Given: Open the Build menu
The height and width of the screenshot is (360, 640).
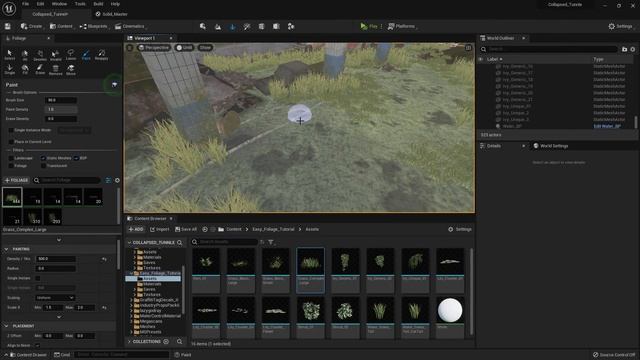Looking at the screenshot, I should pyautogui.click(x=98, y=4).
